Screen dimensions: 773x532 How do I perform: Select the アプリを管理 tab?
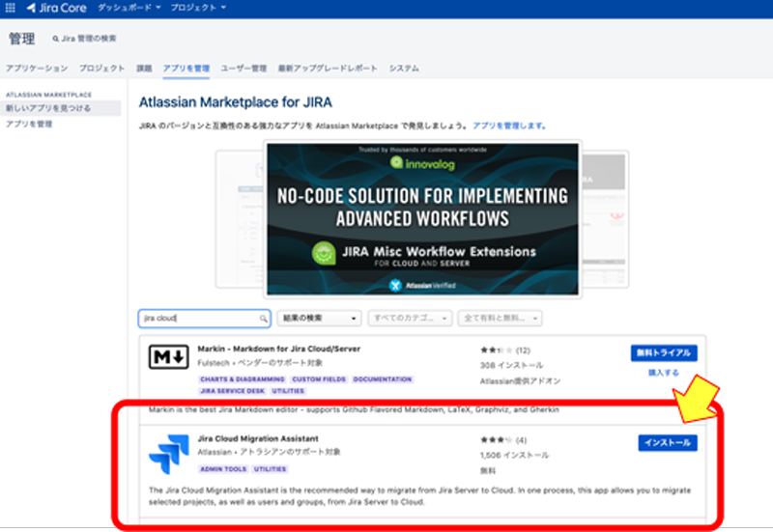coord(186,69)
